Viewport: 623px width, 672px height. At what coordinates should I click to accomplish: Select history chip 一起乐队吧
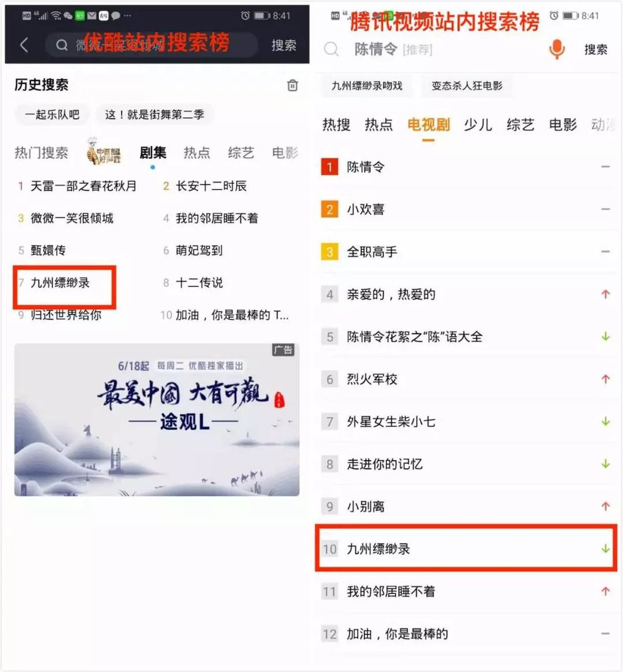(52, 115)
